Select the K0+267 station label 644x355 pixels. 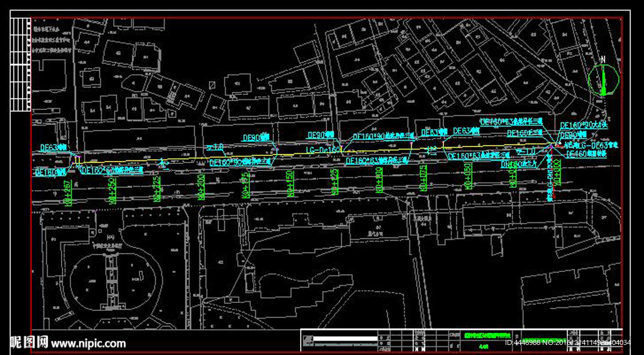click(x=69, y=193)
